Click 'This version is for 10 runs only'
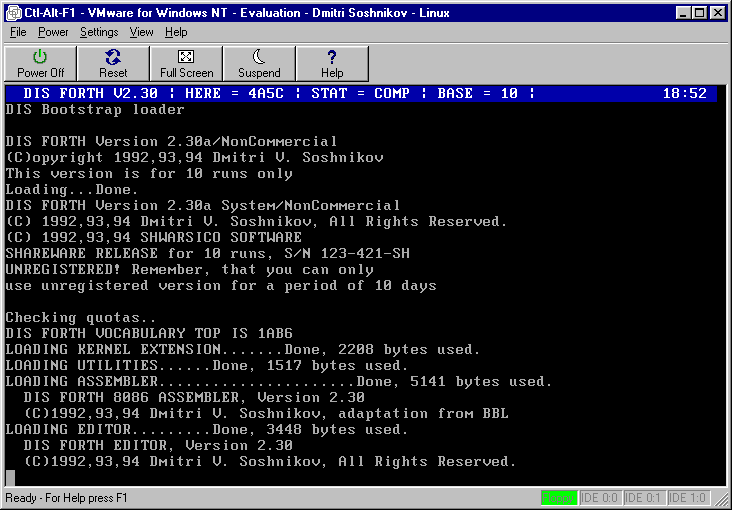 tap(149, 174)
